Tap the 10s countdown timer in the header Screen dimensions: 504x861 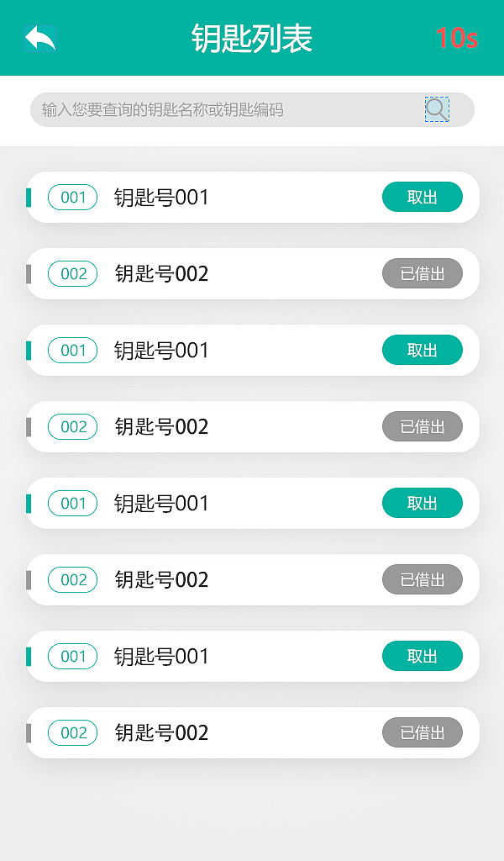coord(457,36)
